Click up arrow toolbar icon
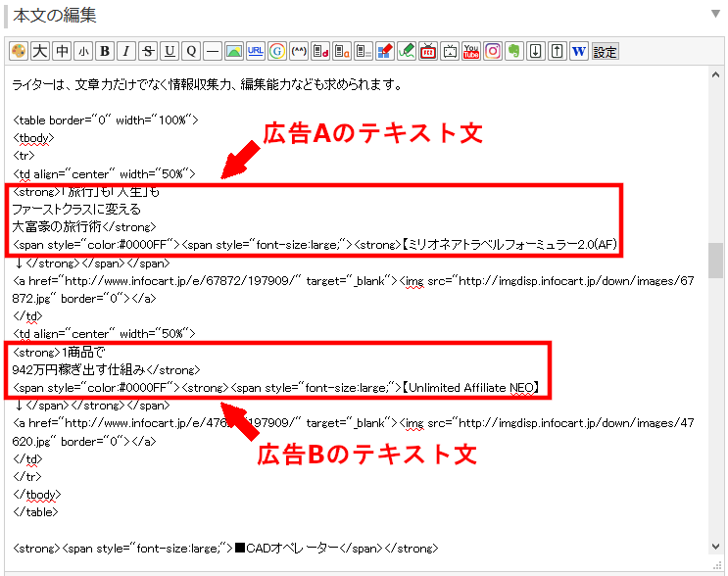The image size is (728, 576). (557, 51)
